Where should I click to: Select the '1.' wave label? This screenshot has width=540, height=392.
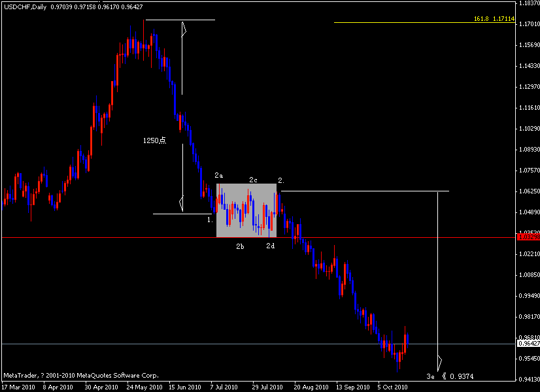coord(210,220)
